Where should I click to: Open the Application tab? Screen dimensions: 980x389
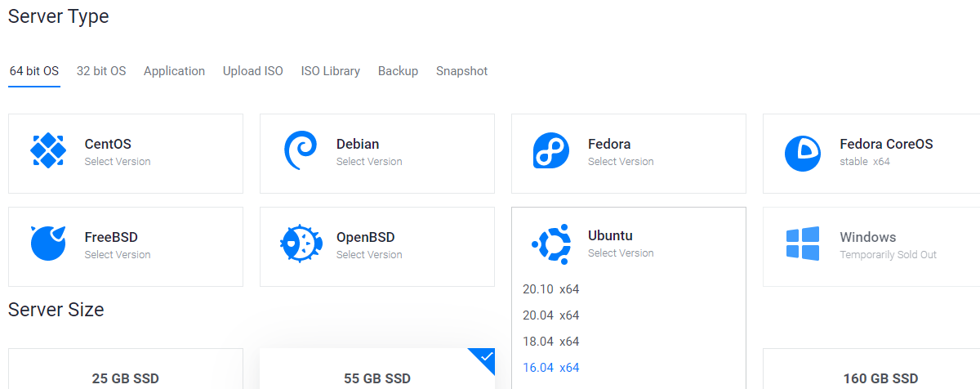pyautogui.click(x=174, y=71)
